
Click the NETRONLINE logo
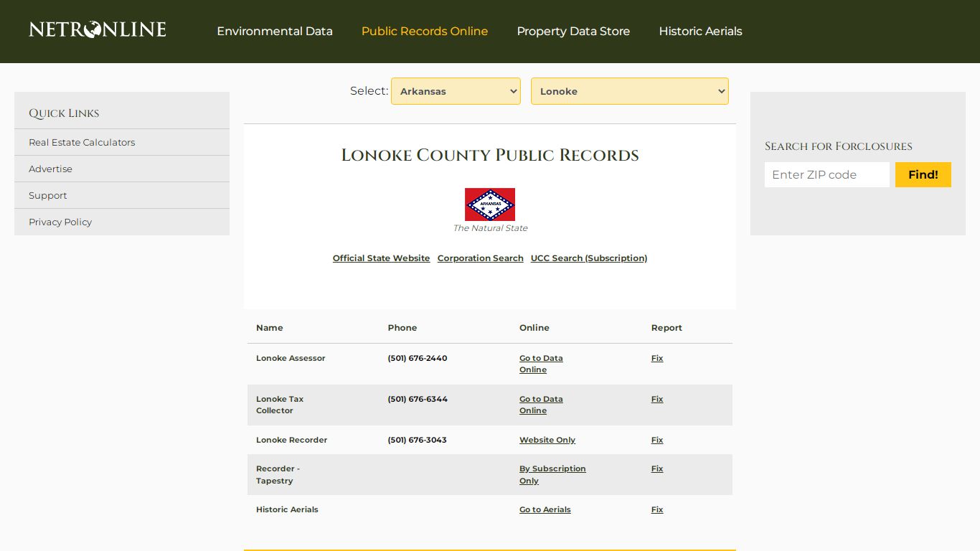[x=98, y=29]
